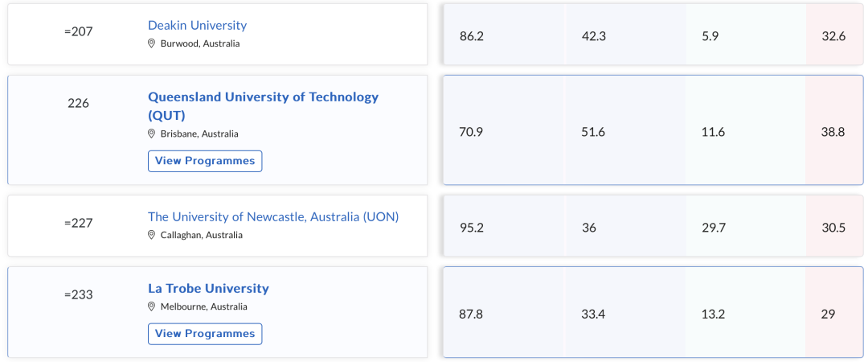Image resolution: width=868 pixels, height=362 pixels.
Task: Click location pin icon beside Callaghan, Australia
Action: pyautogui.click(x=152, y=235)
